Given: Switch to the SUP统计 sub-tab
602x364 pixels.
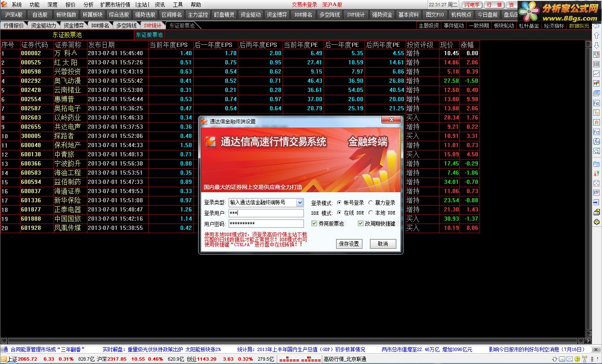Looking at the screenshot, I should [153, 25].
